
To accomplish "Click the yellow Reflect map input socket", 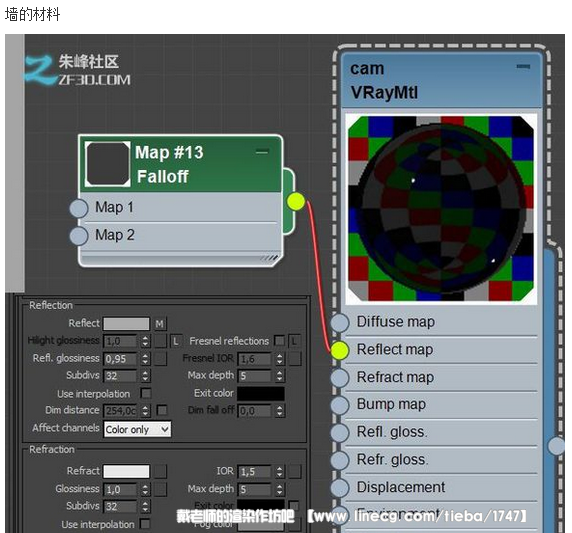I will pos(340,350).
